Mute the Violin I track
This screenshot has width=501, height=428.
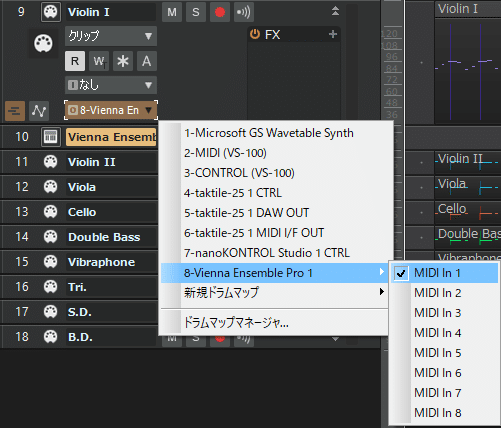(172, 12)
